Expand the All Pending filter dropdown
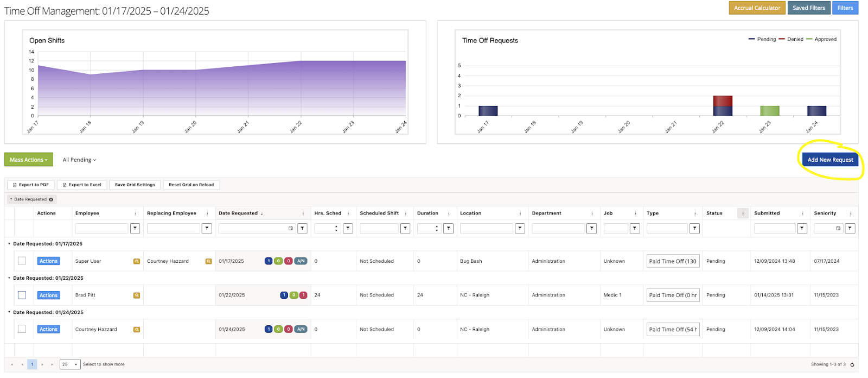This screenshot has width=868, height=378. point(79,160)
